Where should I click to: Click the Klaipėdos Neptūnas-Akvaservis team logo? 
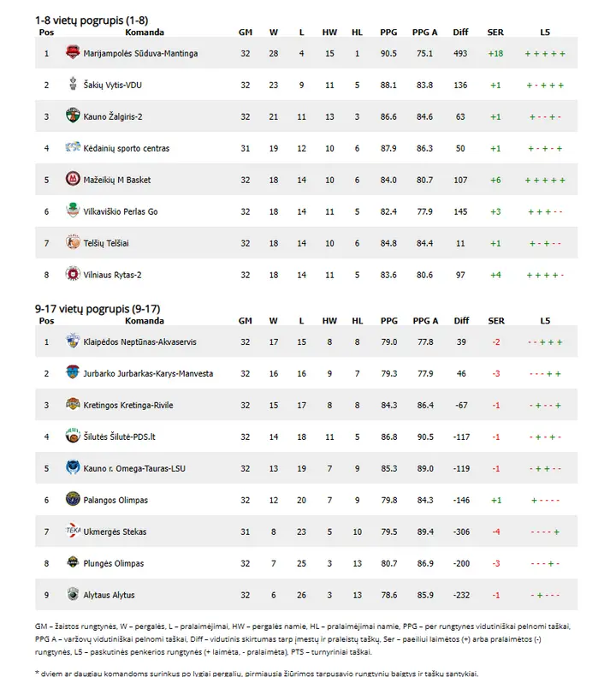73,341
